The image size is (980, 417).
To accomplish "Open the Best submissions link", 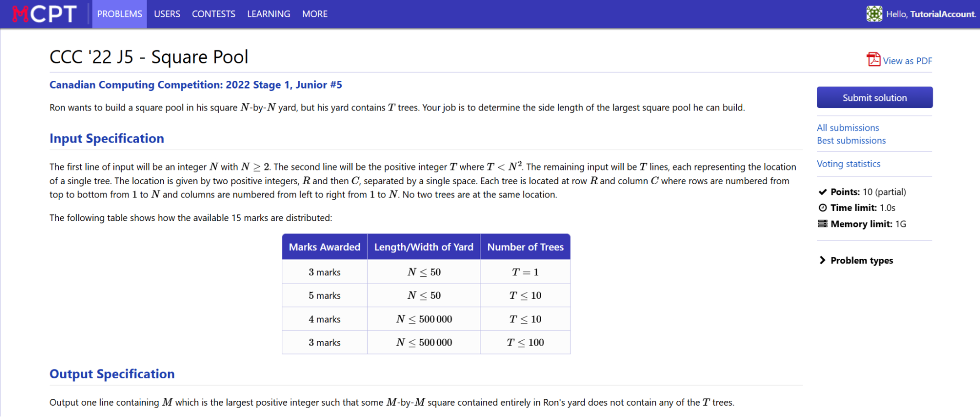I will coord(852,141).
